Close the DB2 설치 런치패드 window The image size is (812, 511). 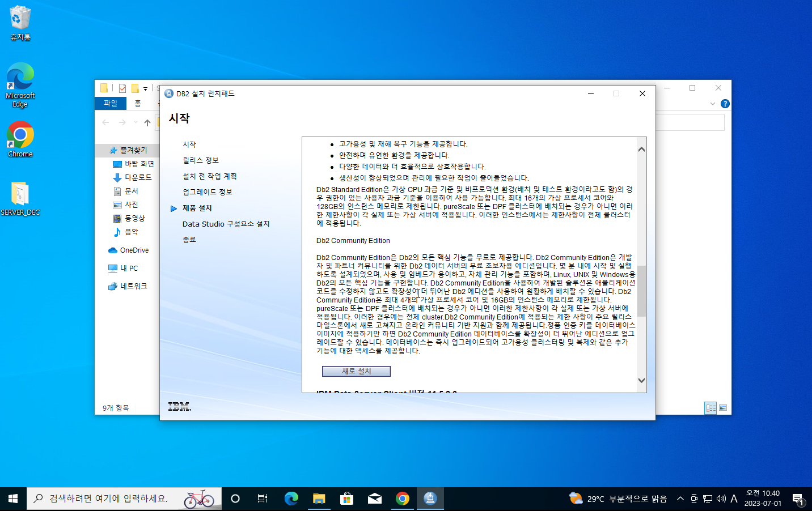pyautogui.click(x=642, y=93)
